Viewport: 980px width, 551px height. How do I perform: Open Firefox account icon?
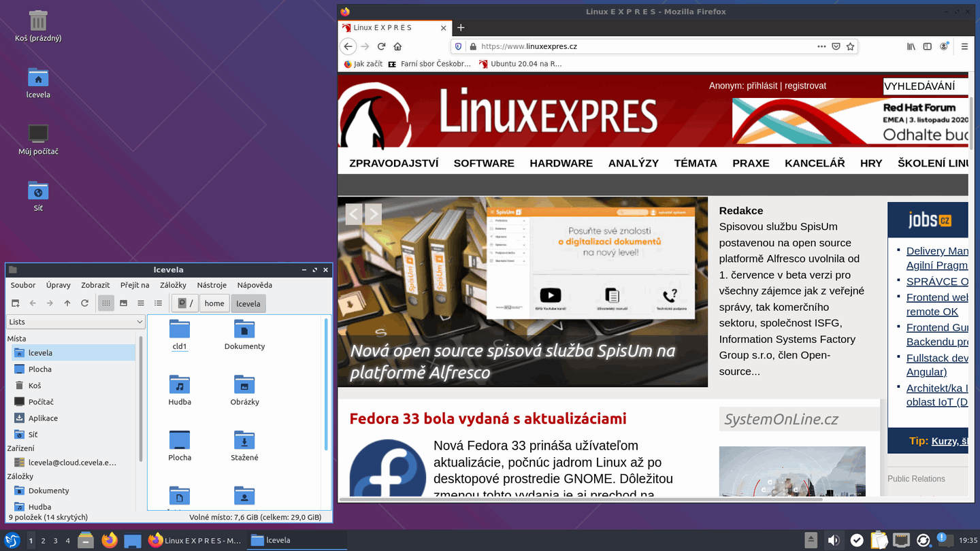pyautogui.click(x=944, y=46)
